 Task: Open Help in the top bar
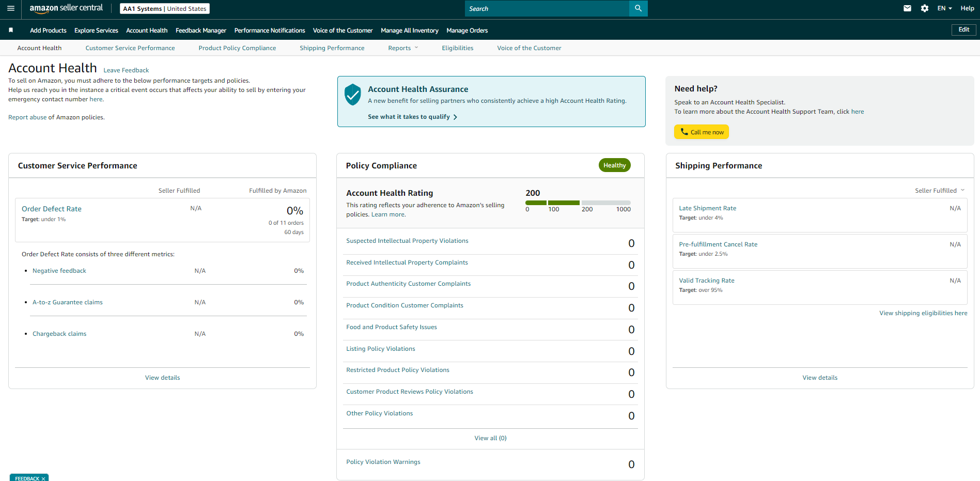click(967, 8)
